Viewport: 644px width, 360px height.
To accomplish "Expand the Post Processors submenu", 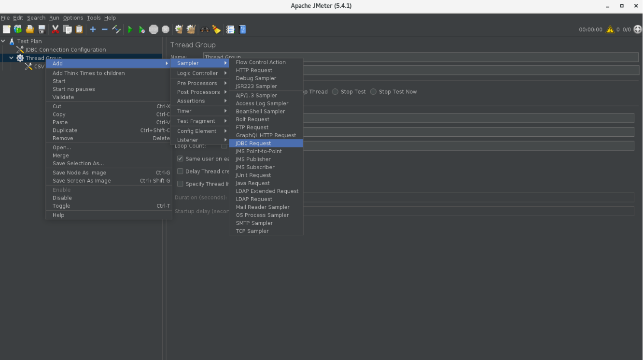I will 199,92.
